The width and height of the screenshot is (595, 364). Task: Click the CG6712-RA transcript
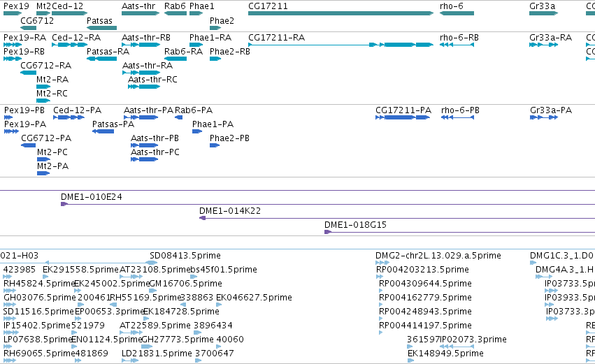(28, 73)
